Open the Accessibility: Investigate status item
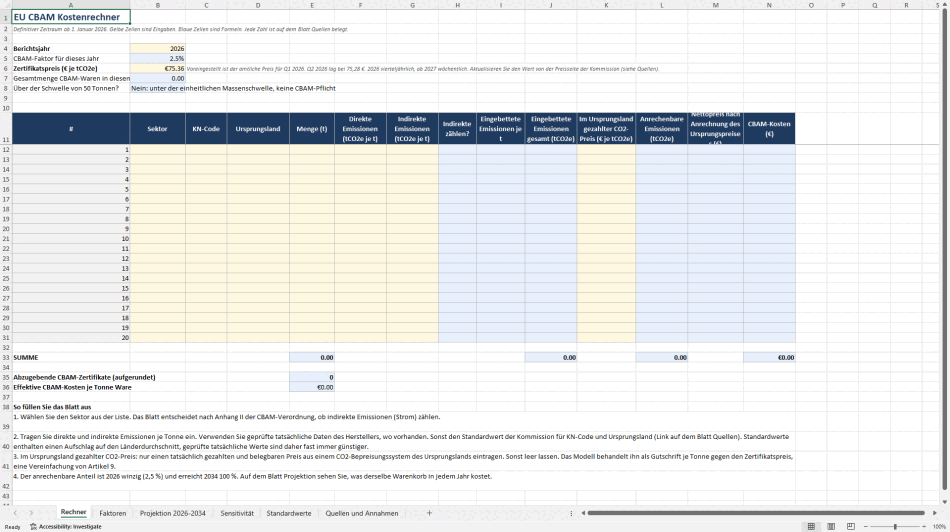Viewport: 950px width, 532px height. (x=66, y=527)
